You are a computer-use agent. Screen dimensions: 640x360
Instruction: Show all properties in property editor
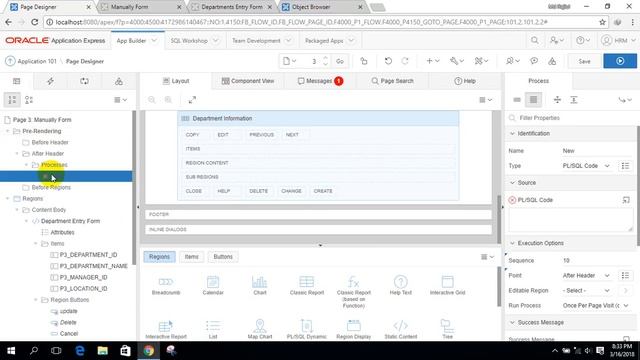(x=533, y=100)
